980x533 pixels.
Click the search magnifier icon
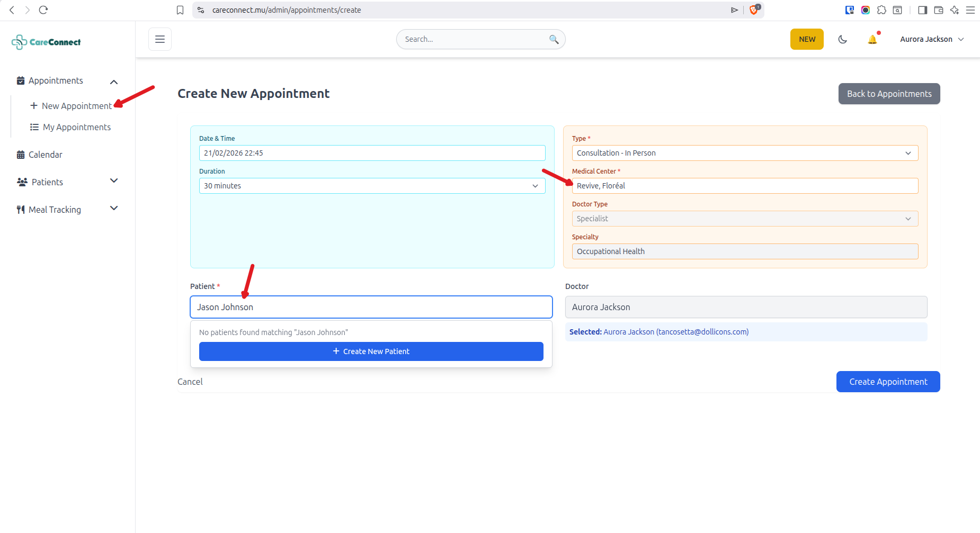554,39
